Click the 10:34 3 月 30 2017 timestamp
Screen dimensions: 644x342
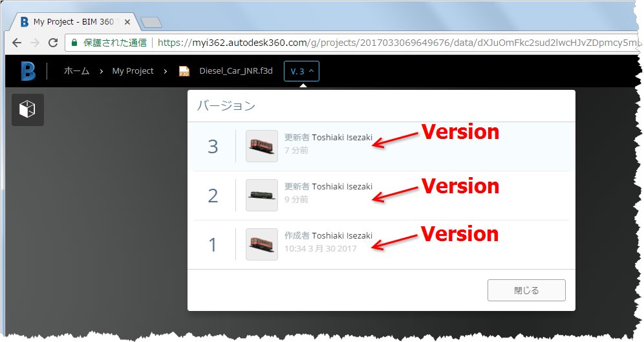(x=320, y=248)
